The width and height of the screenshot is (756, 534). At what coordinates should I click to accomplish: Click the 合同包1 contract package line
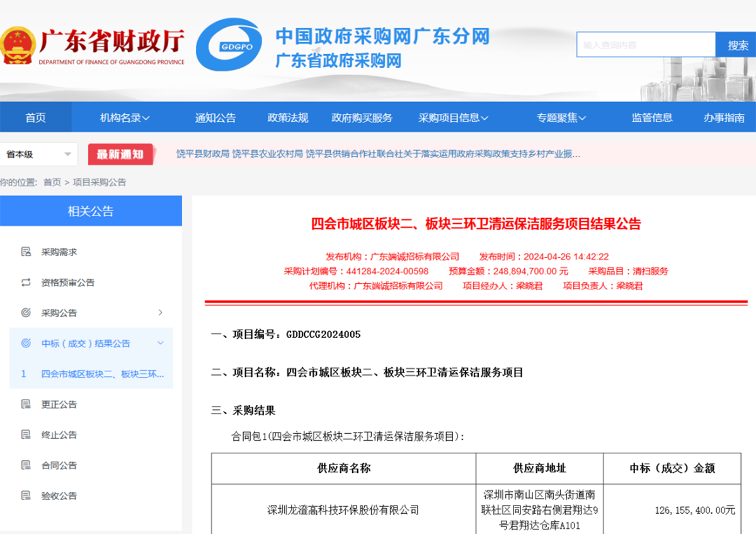(x=348, y=436)
